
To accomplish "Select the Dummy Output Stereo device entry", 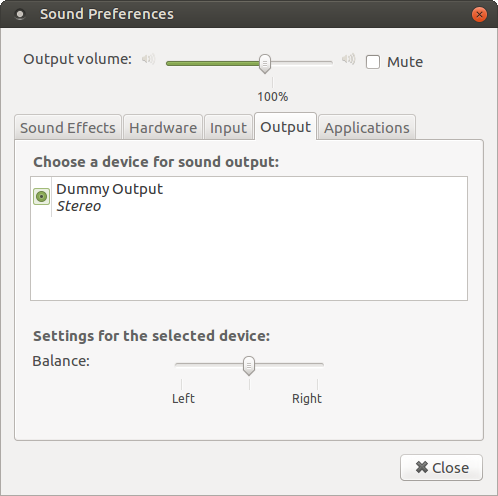I will (249, 197).
